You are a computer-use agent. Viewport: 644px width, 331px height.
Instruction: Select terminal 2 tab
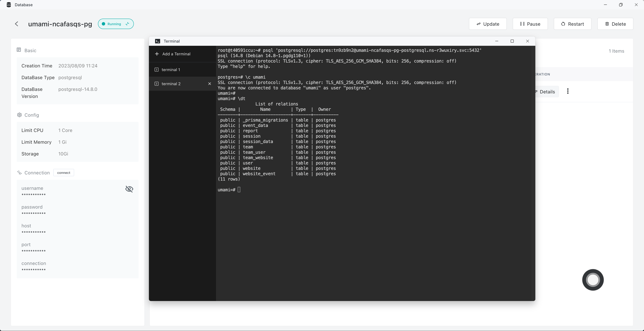click(x=182, y=84)
